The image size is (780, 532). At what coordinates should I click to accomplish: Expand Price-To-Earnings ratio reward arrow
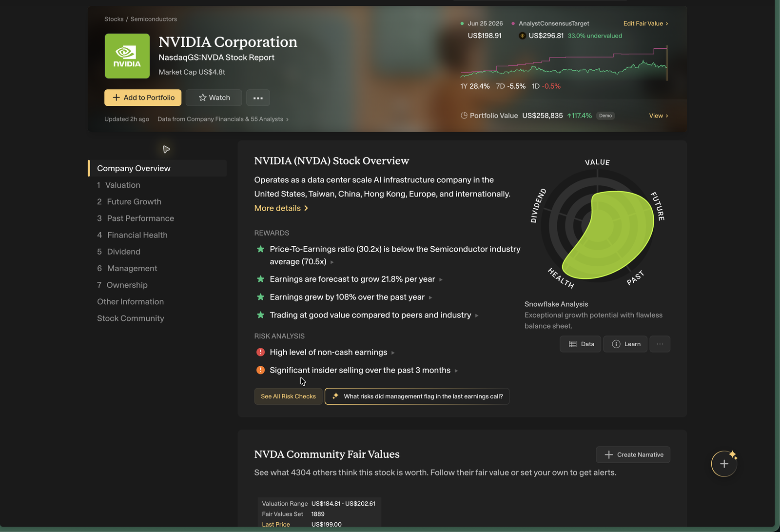click(x=332, y=262)
